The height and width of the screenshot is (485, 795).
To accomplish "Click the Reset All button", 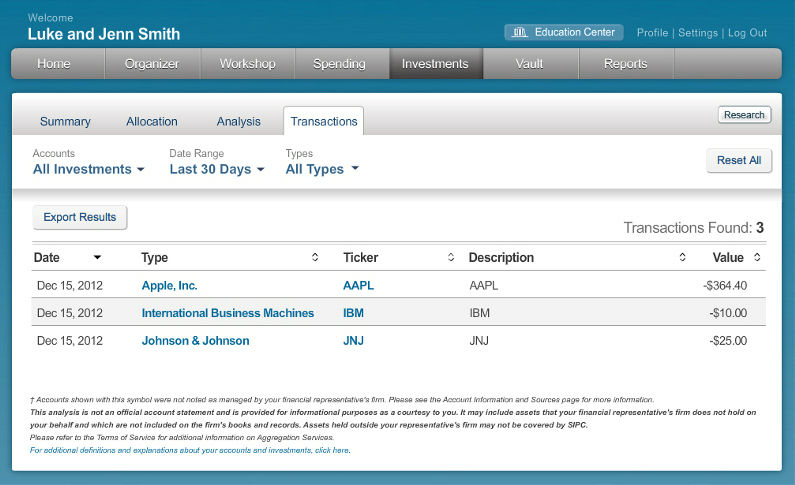I will point(739,161).
